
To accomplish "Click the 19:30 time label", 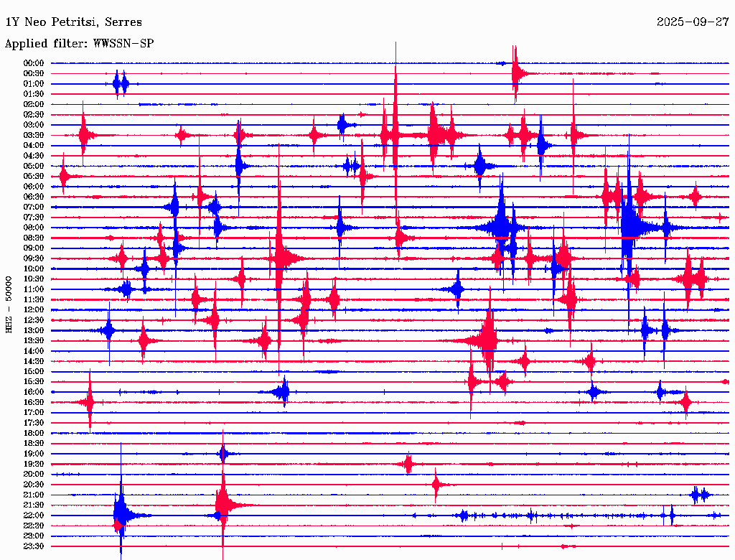I will click(34, 465).
